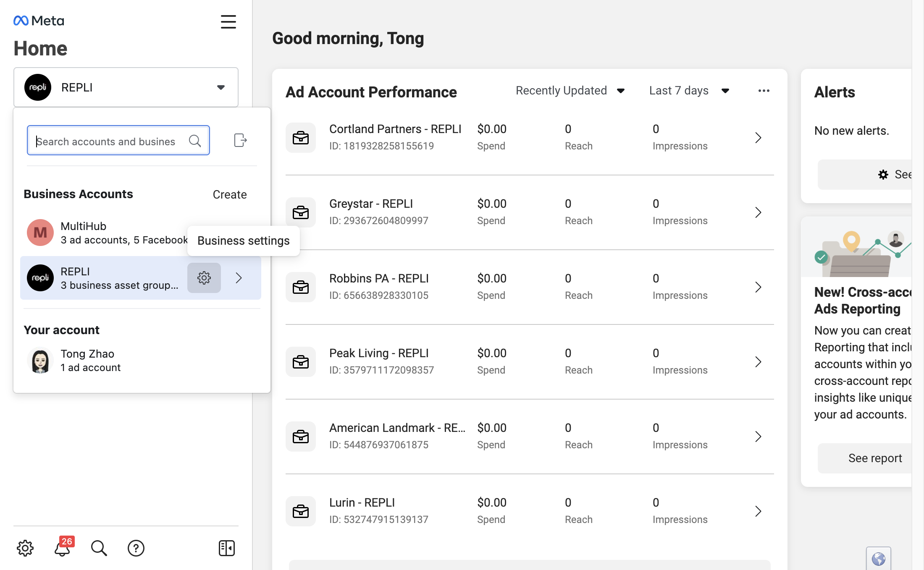This screenshot has height=570, width=924.
Task: Click the settings gear in bottom sidebar
Action: click(25, 548)
